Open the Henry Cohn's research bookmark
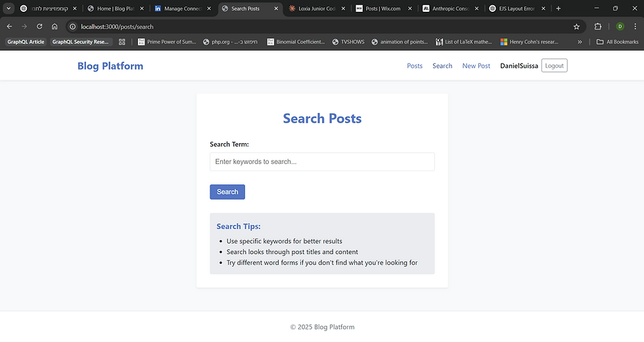 (530, 42)
